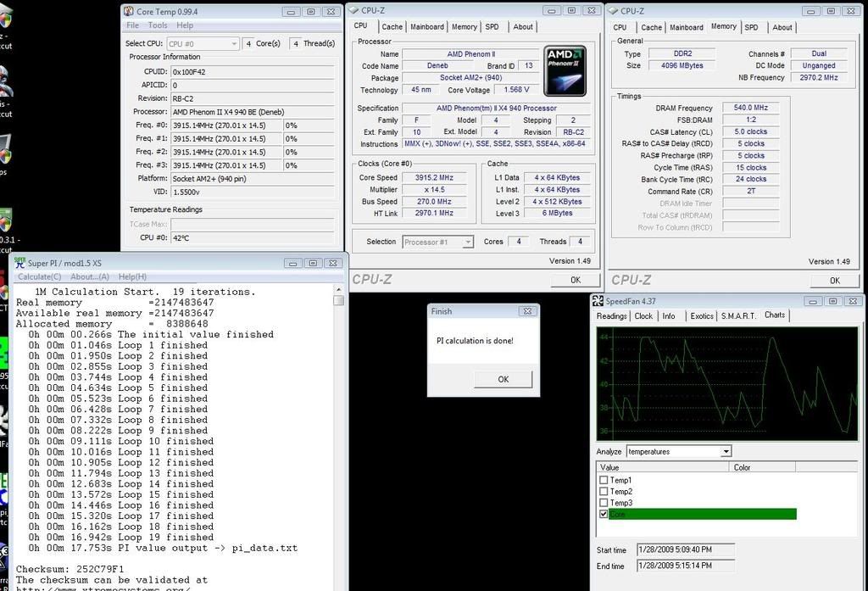
Task: Open About tab in CPU-Z processor window
Action: point(522,26)
